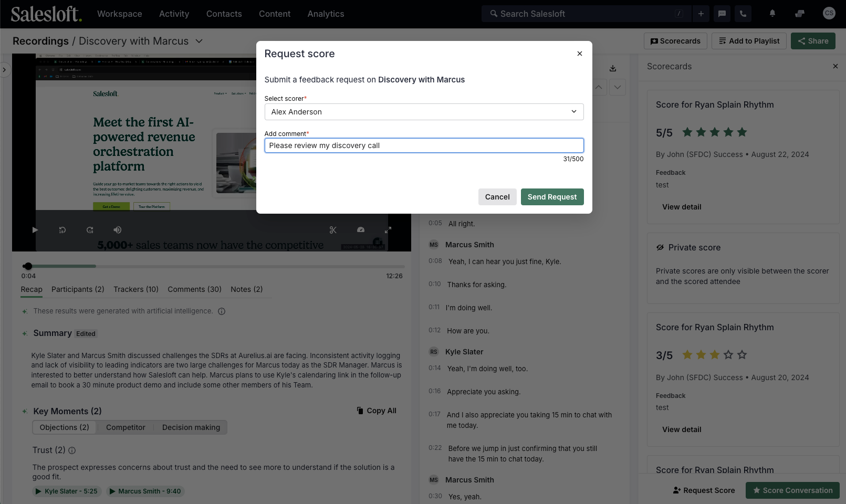Open the Activity menu
This screenshot has height=504, width=846.
click(x=174, y=14)
